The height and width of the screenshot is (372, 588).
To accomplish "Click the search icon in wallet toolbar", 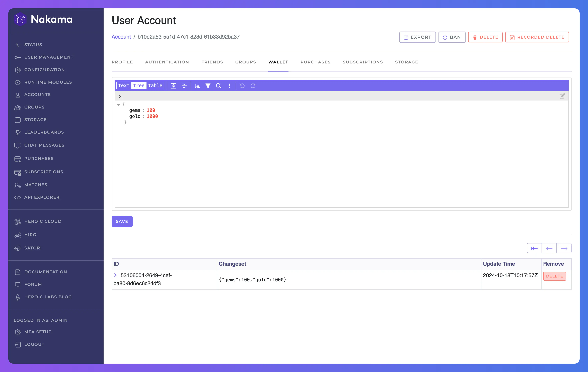I will (x=218, y=86).
